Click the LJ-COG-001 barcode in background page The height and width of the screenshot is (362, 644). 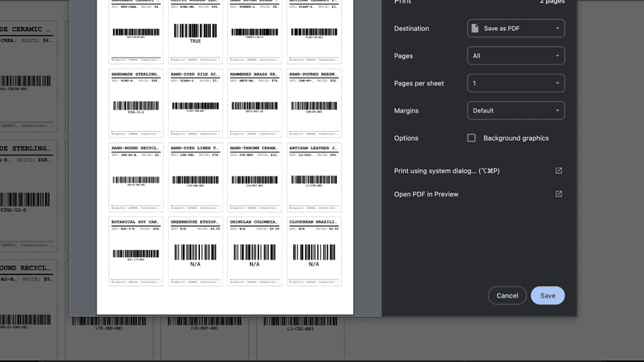pyautogui.click(x=300, y=323)
